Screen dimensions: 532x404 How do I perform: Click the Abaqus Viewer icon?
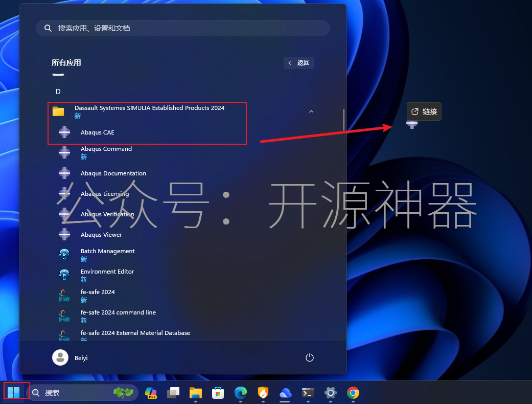(64, 234)
